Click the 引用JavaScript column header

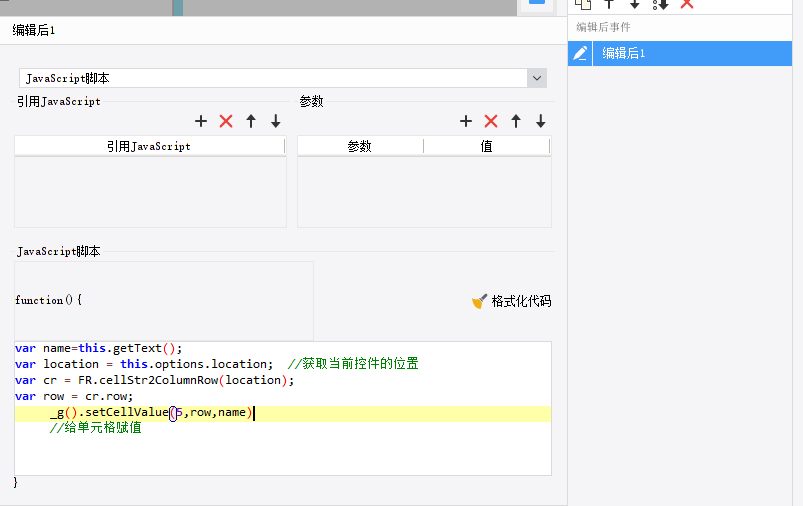click(149, 146)
